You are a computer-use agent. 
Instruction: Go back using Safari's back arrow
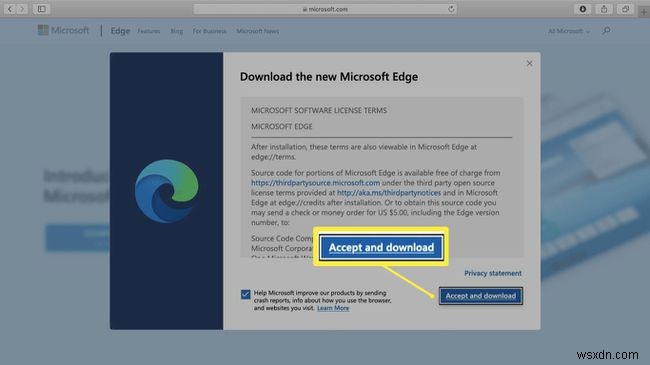click(10, 9)
